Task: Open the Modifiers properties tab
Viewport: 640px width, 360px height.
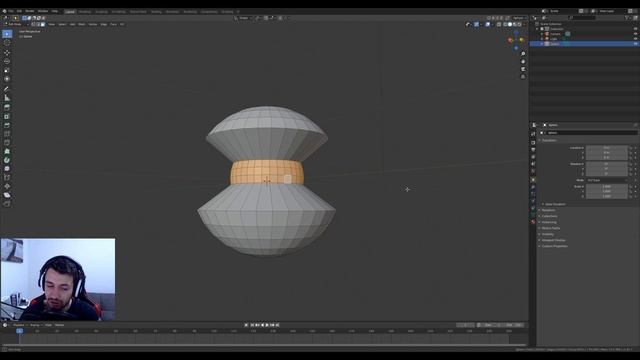Action: tap(533, 187)
